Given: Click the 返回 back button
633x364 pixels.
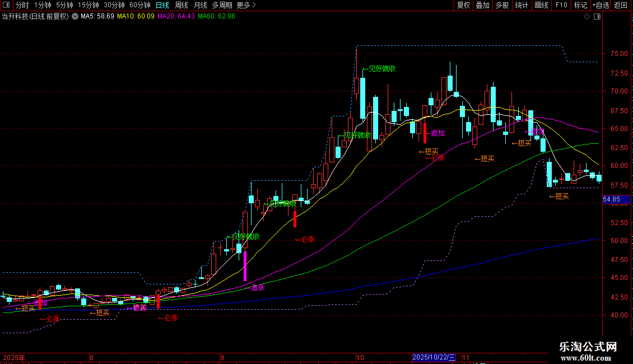Looking at the screenshot, I should [621, 5].
